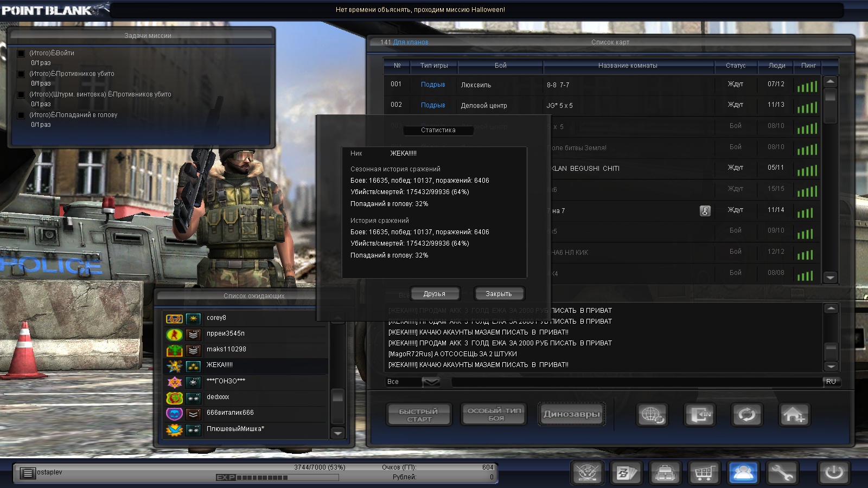Viewport: 868px width, 488px height.
Task: Toggle first 'Противников убито' mission checkbox
Action: pos(21,74)
